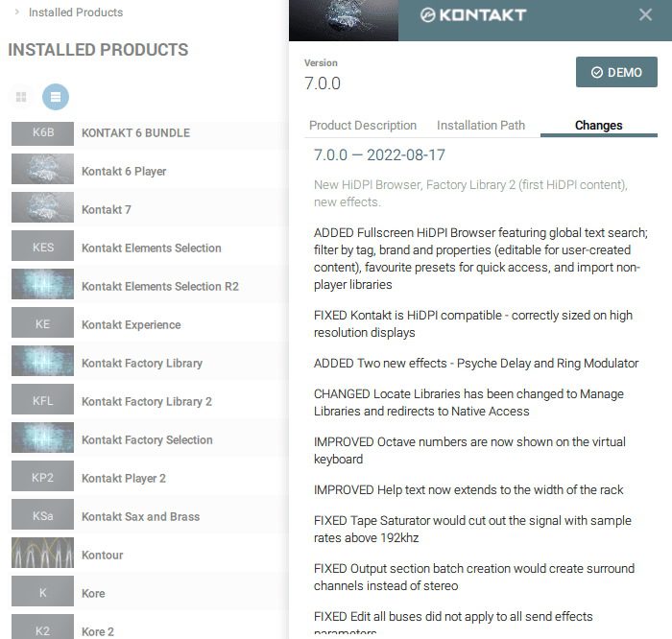Click the KES Elements Selection icon
The width and height of the screenshot is (672, 639).
[x=42, y=248]
